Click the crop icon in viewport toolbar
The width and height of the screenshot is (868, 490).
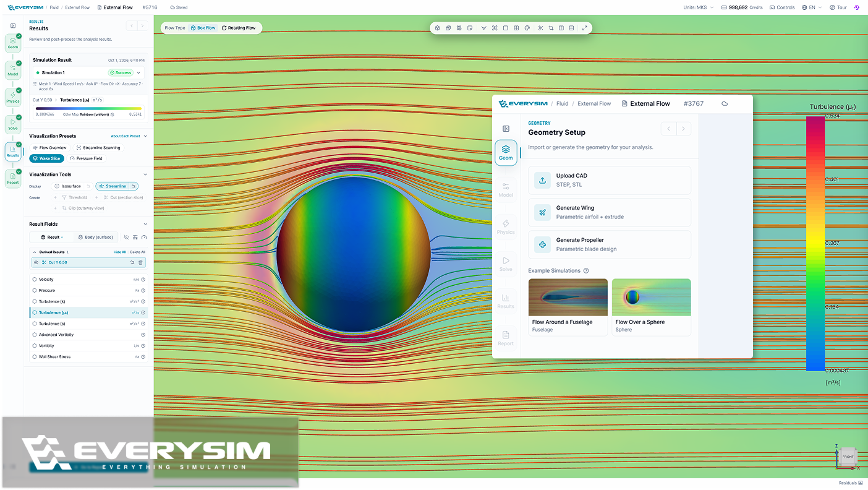pyautogui.click(x=551, y=28)
